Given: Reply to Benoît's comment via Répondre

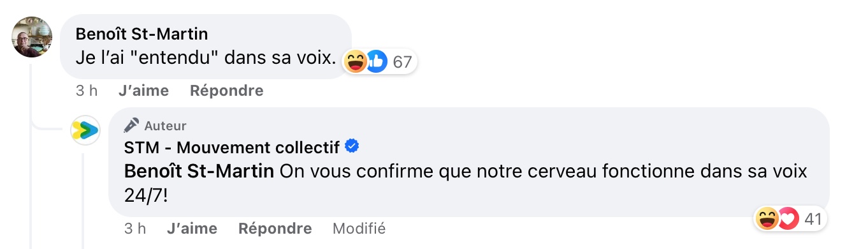Looking at the screenshot, I should (226, 91).
